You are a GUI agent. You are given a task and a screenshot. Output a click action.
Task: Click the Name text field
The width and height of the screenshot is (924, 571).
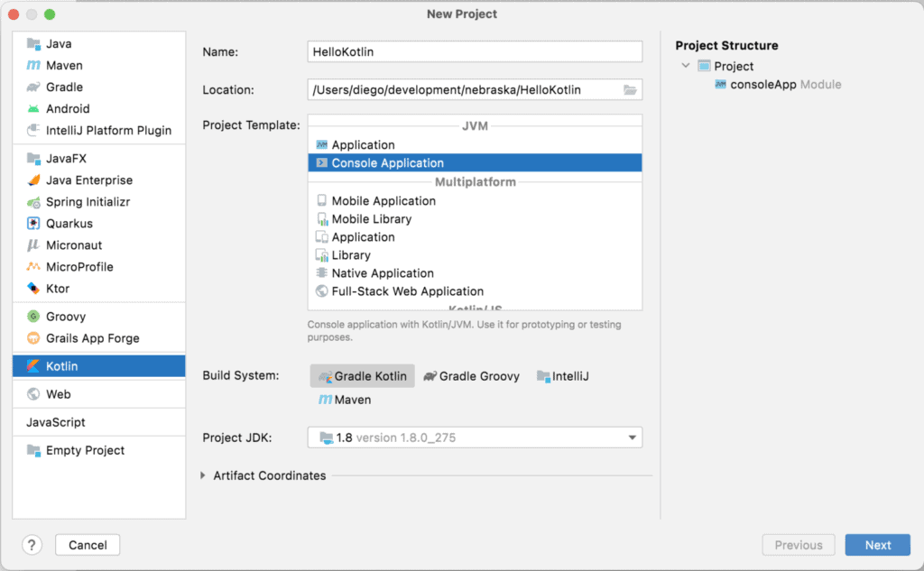[475, 51]
